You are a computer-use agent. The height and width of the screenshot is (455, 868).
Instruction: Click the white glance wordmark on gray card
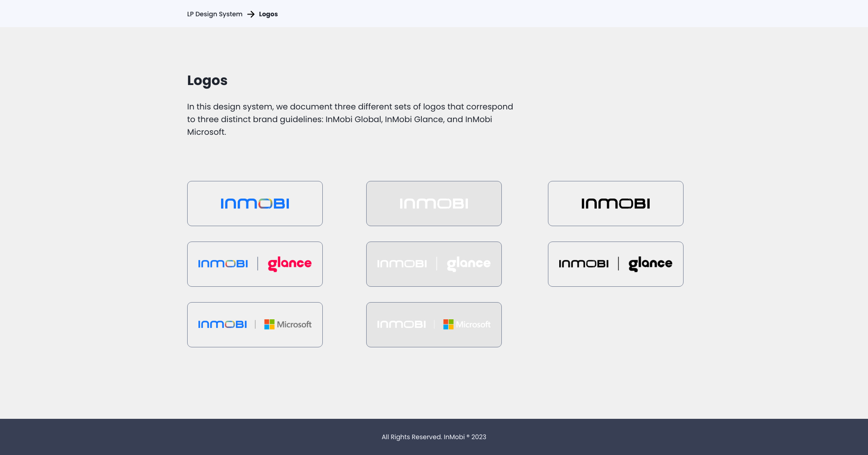coord(468,264)
